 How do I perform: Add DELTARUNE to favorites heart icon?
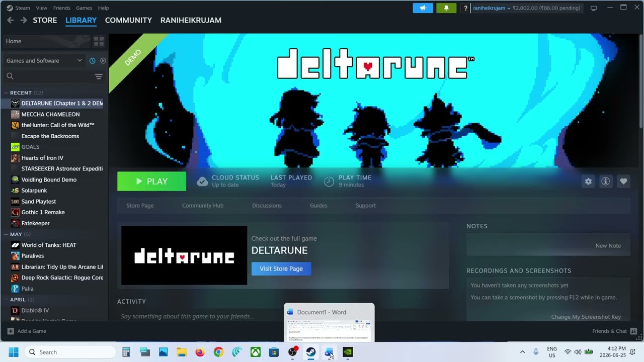pos(623,182)
